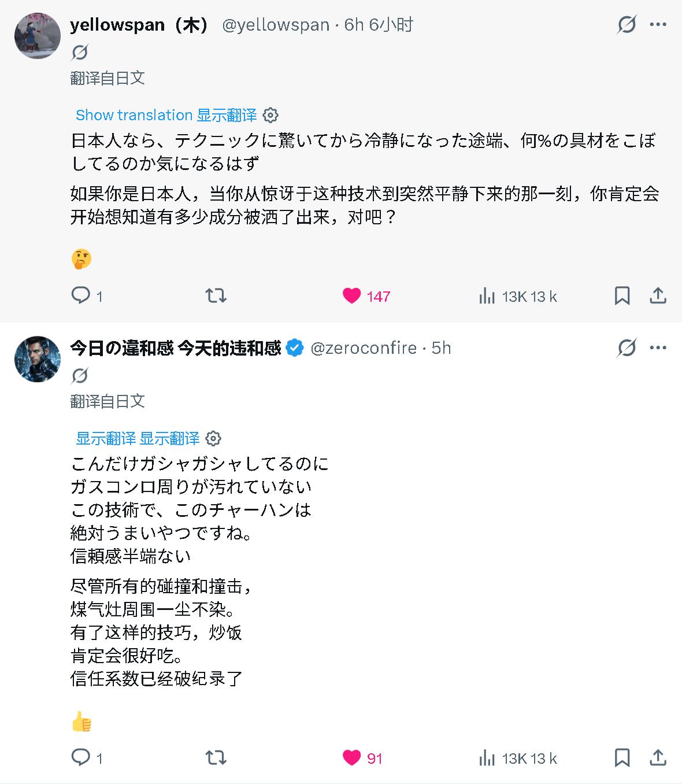Reply to zeroconfire's post

coord(80,757)
